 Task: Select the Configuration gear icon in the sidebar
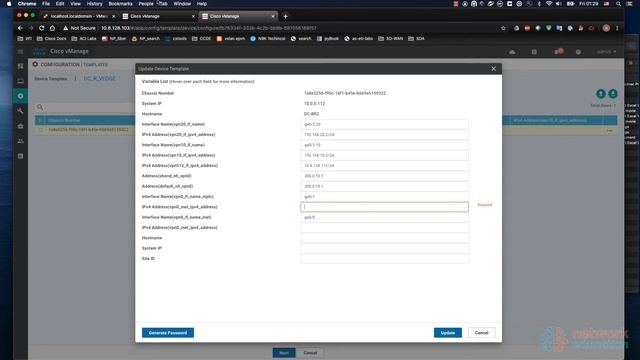coord(20,96)
